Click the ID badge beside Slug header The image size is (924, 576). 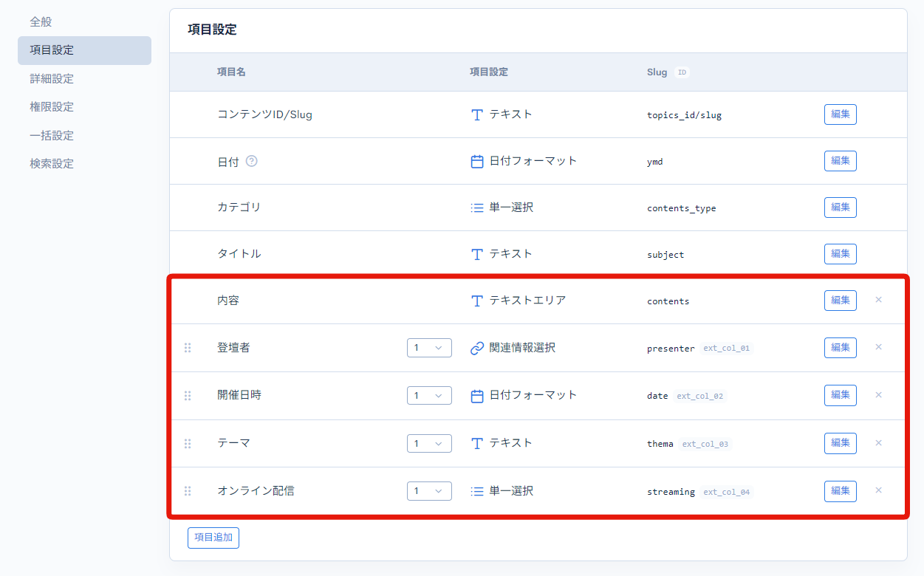[x=682, y=72]
